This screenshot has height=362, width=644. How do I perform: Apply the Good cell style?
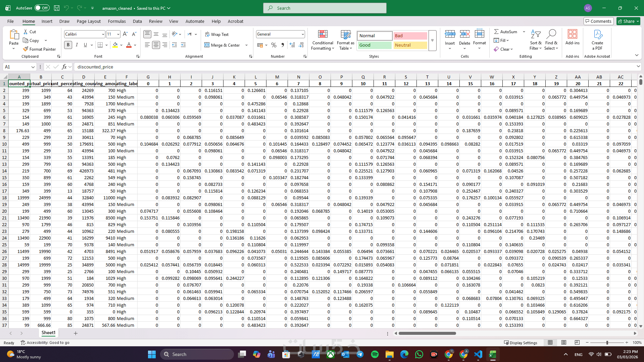point(374,45)
